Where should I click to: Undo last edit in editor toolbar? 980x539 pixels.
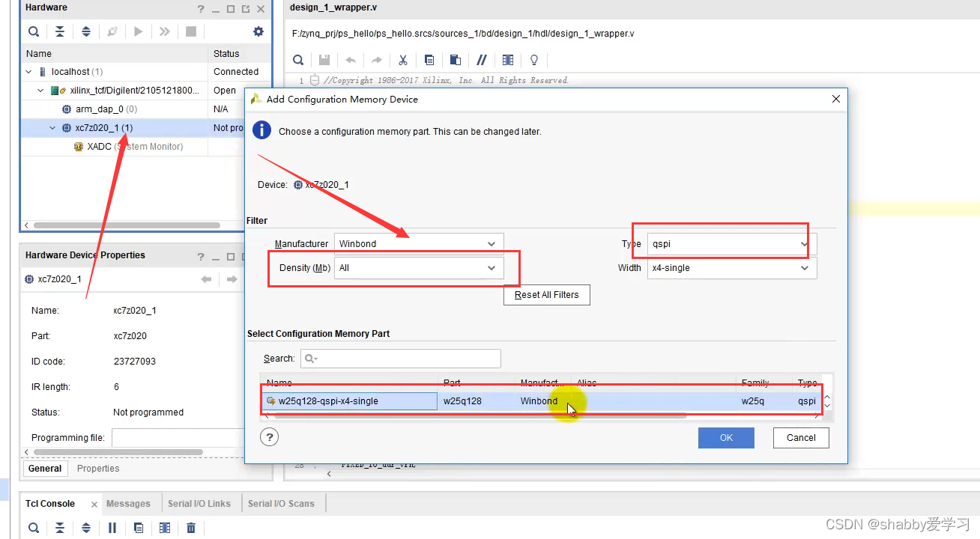[x=351, y=60]
